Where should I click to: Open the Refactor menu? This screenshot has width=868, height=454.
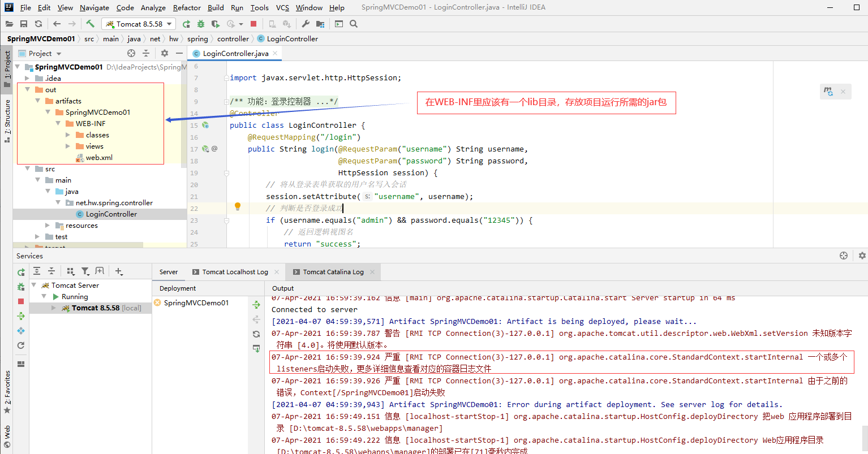point(187,7)
